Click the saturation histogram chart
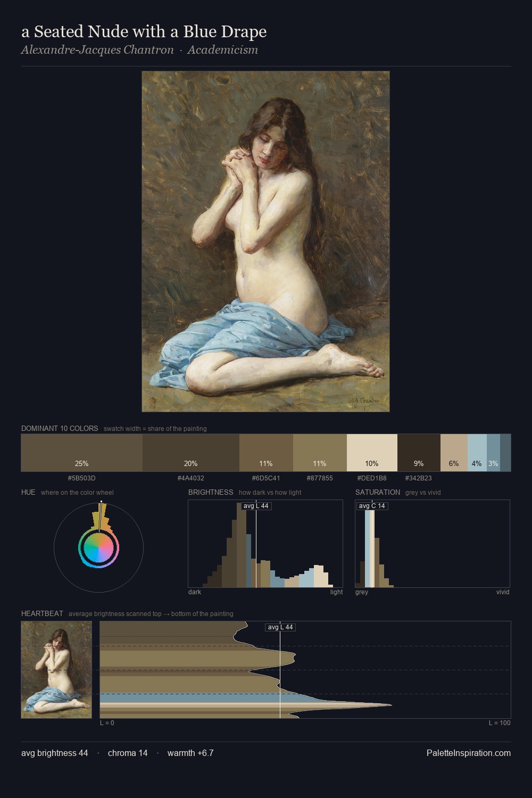This screenshot has height=798, width=532. [x=433, y=544]
